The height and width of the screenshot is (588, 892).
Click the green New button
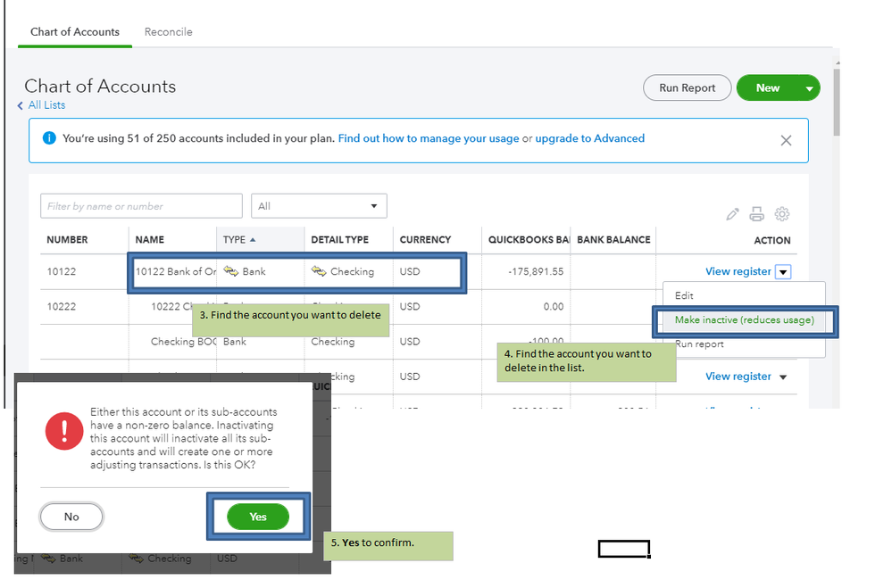tap(767, 87)
